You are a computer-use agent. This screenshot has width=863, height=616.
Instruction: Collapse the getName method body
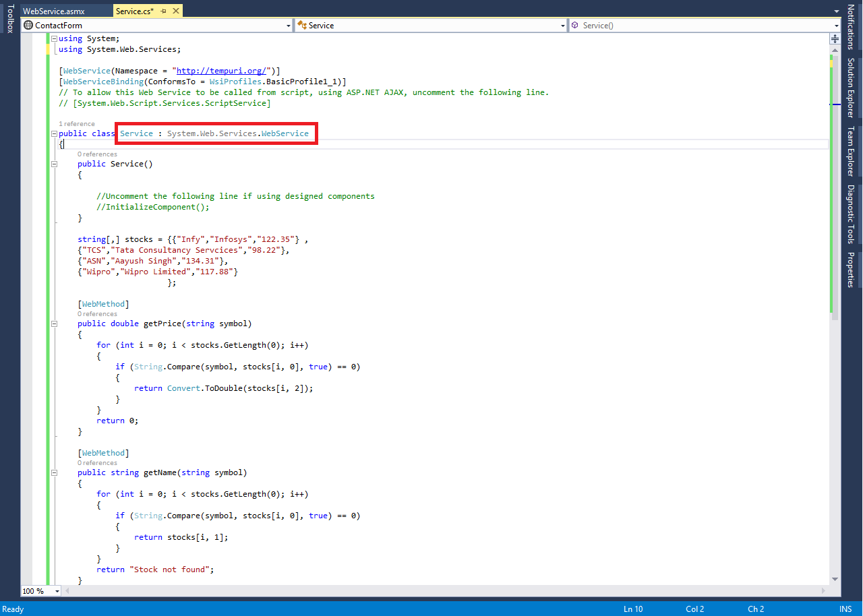coord(53,472)
